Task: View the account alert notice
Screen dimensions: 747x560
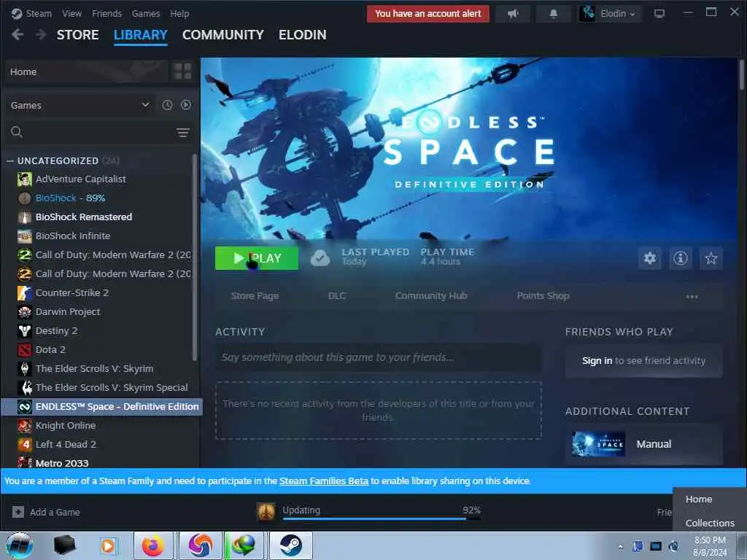Action: pos(427,14)
